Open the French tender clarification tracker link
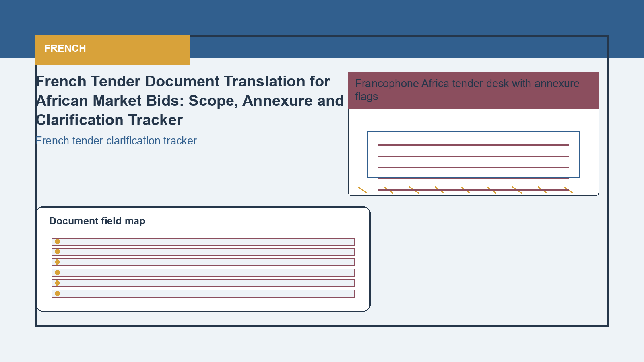Image resolution: width=644 pixels, height=362 pixels. pos(116,141)
